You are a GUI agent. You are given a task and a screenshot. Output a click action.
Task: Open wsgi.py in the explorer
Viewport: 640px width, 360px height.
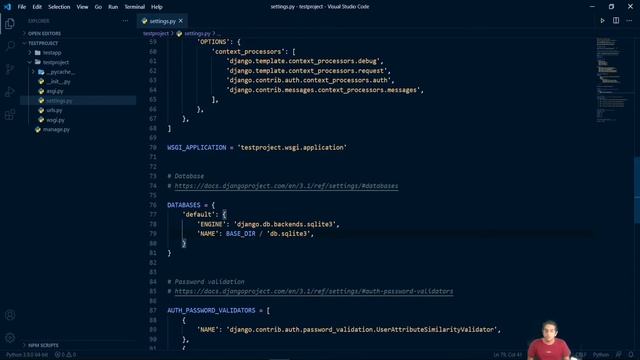pos(56,120)
